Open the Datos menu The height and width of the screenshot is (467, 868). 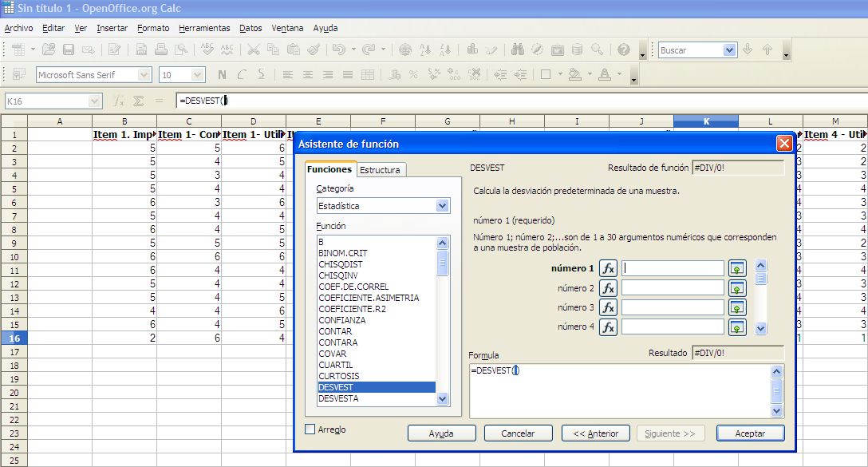click(x=251, y=28)
